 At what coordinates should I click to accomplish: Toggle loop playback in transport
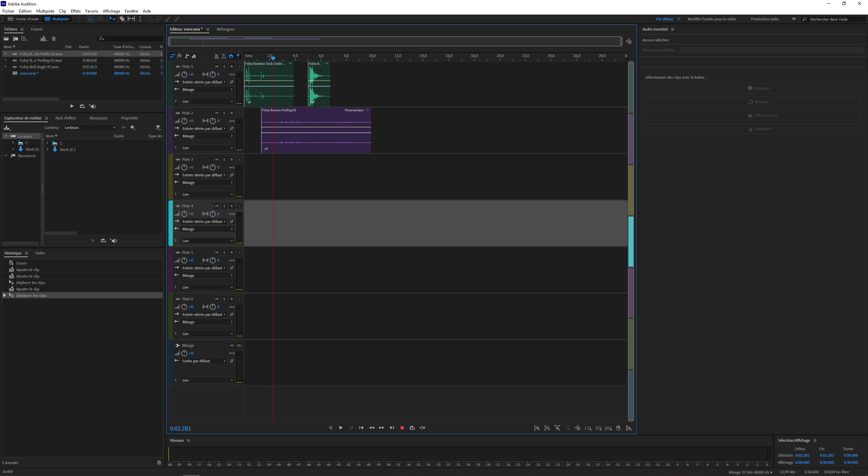[x=412, y=428]
